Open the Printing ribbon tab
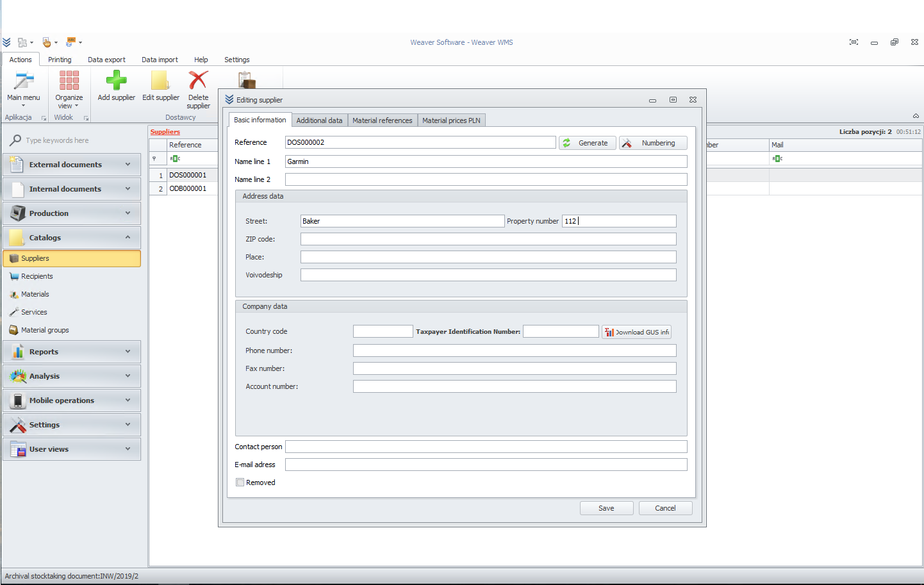 coord(60,60)
